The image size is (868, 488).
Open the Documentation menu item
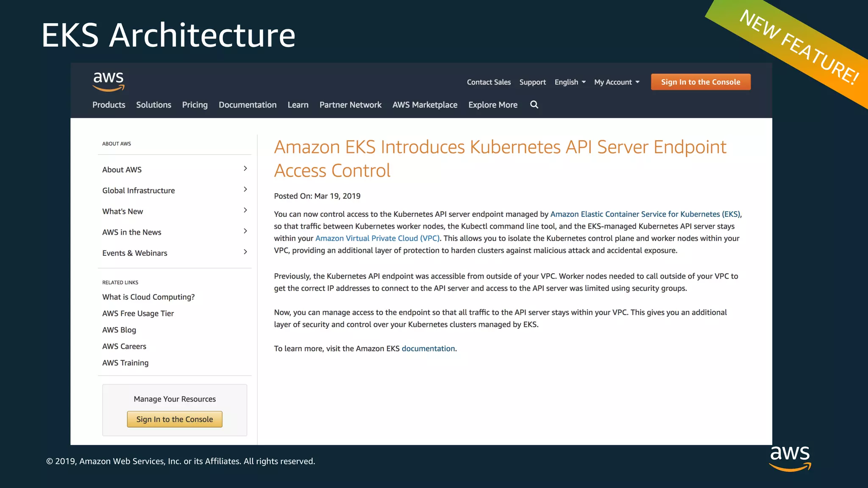(x=248, y=105)
